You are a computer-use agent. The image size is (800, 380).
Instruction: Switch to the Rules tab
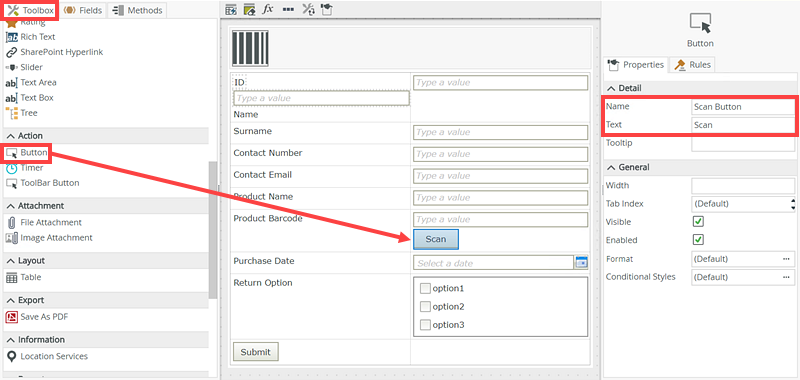(x=693, y=65)
